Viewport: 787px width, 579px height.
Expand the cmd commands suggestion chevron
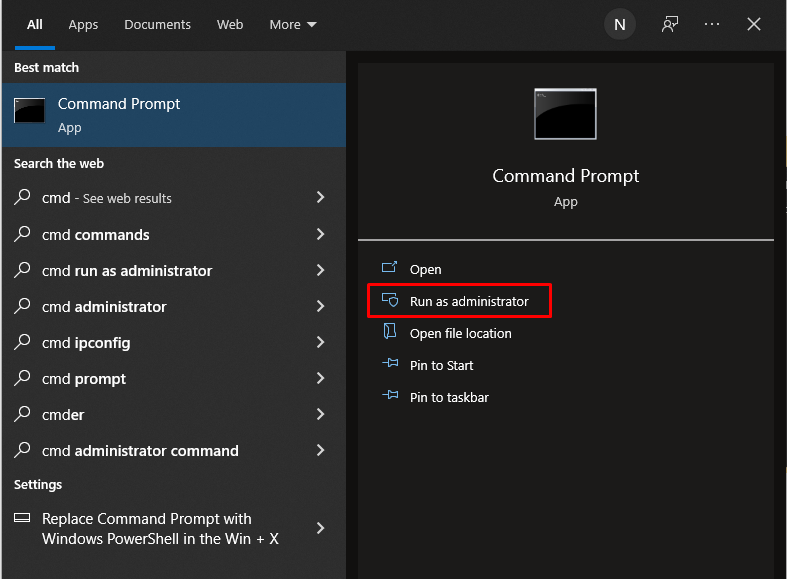pyautogui.click(x=320, y=234)
